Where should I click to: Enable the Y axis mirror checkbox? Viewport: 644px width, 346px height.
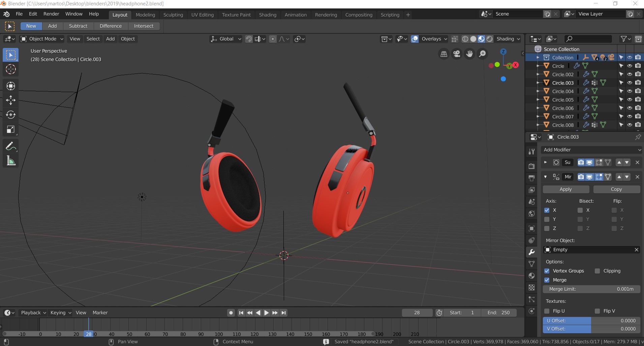click(547, 219)
